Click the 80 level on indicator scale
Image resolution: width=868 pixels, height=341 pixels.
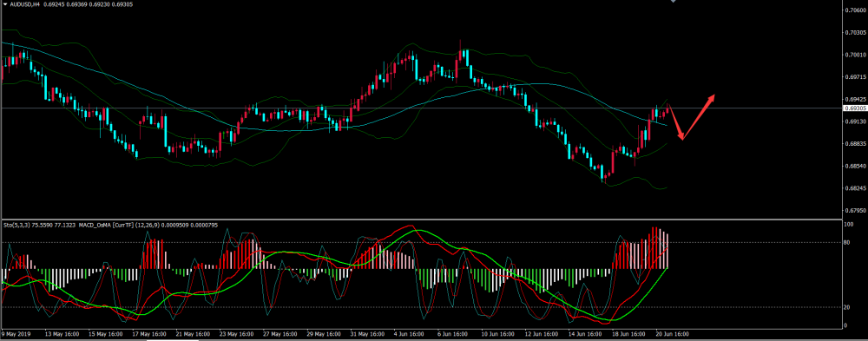[x=847, y=242]
